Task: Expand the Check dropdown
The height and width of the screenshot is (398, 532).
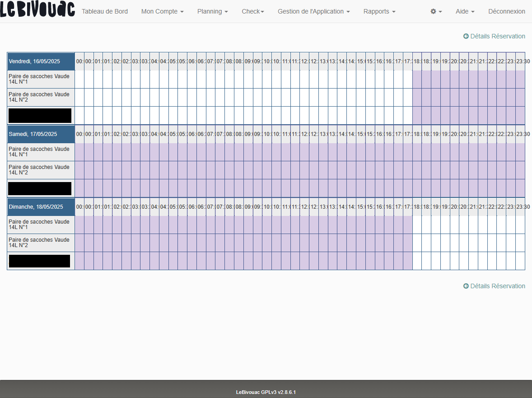Action: point(252,11)
